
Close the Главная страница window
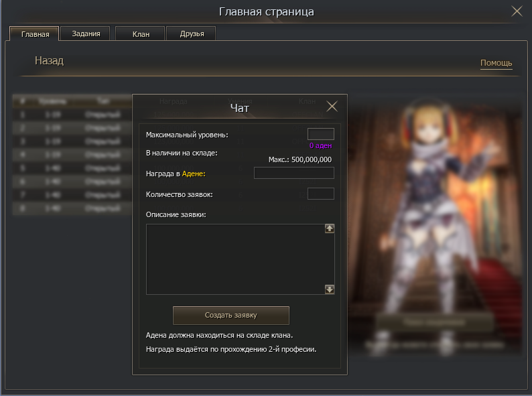(x=517, y=11)
